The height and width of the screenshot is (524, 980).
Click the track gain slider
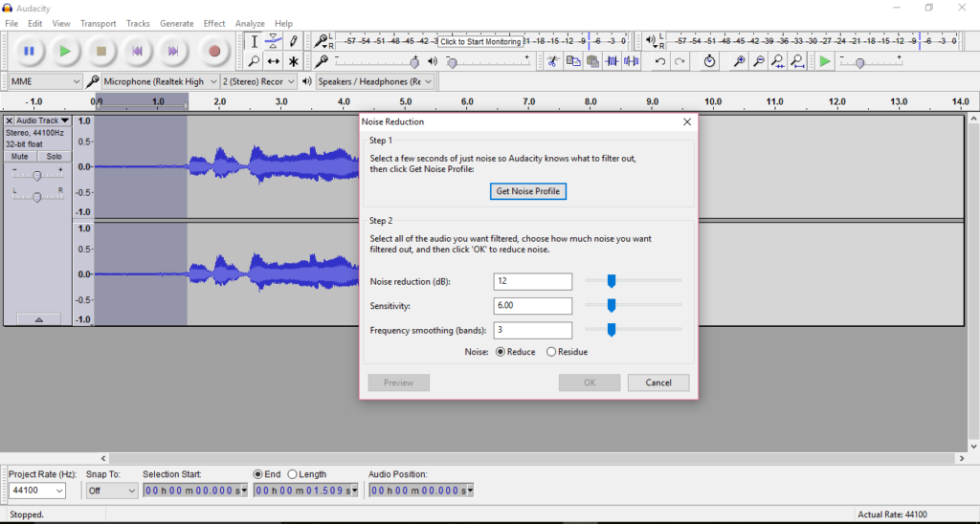click(x=37, y=176)
